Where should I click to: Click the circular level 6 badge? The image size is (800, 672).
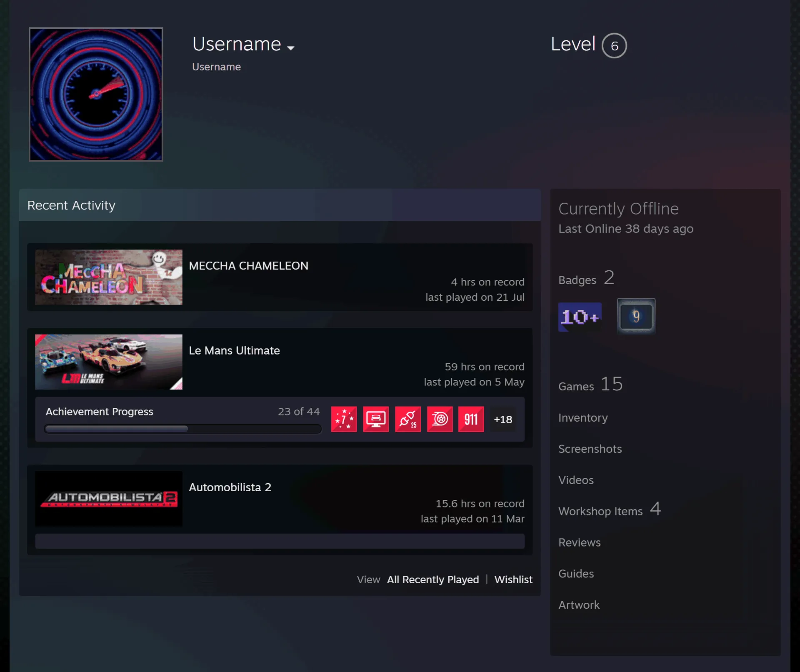tap(614, 45)
